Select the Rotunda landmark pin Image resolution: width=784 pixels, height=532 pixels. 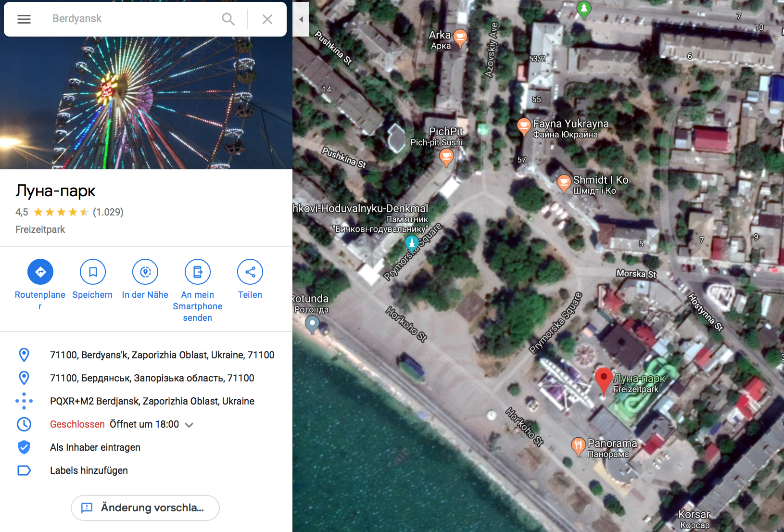(312, 325)
